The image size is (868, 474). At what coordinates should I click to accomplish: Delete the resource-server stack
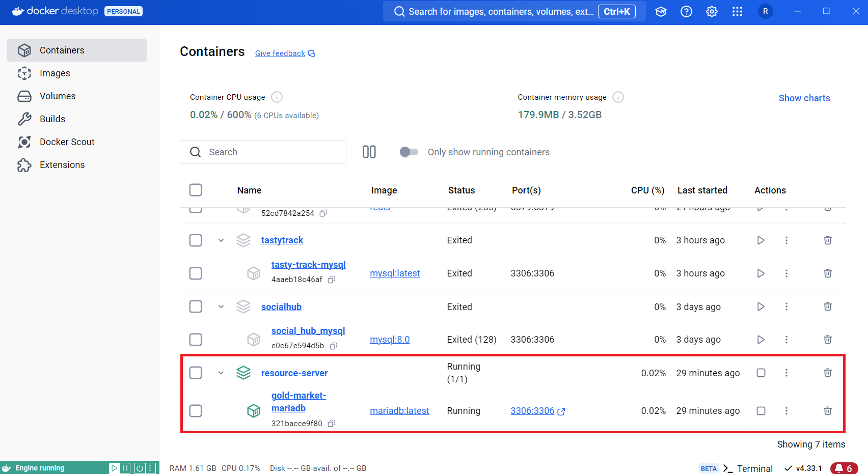pyautogui.click(x=828, y=373)
